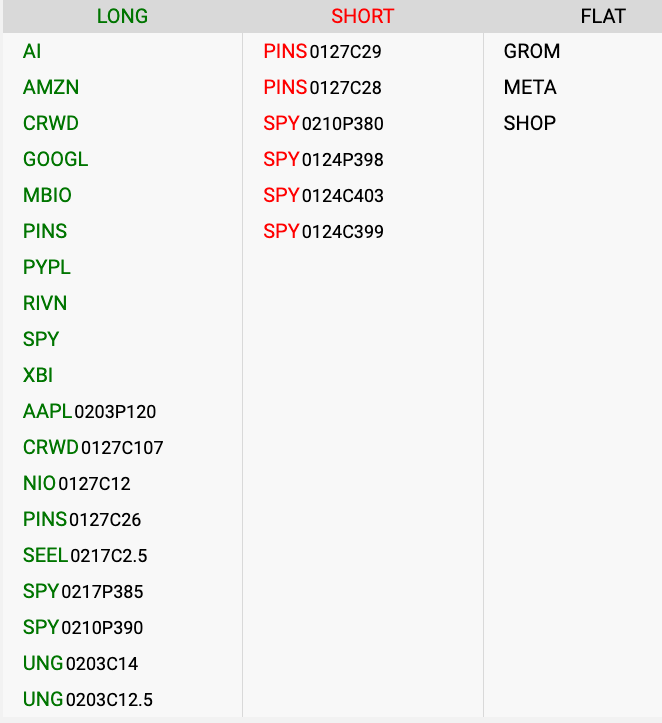Viewport: 662px width, 723px height.
Task: Select short PINS 0127C29 option
Action: point(323,52)
